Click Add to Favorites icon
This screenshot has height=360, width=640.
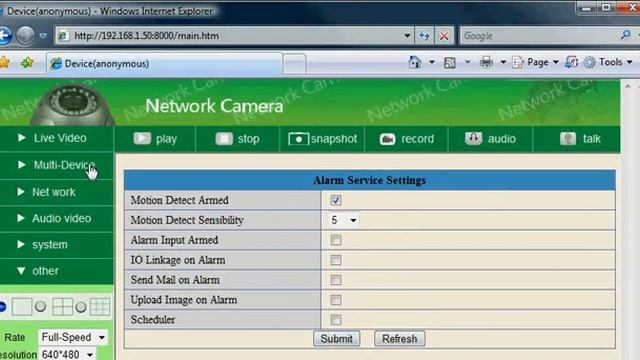(x=27, y=62)
